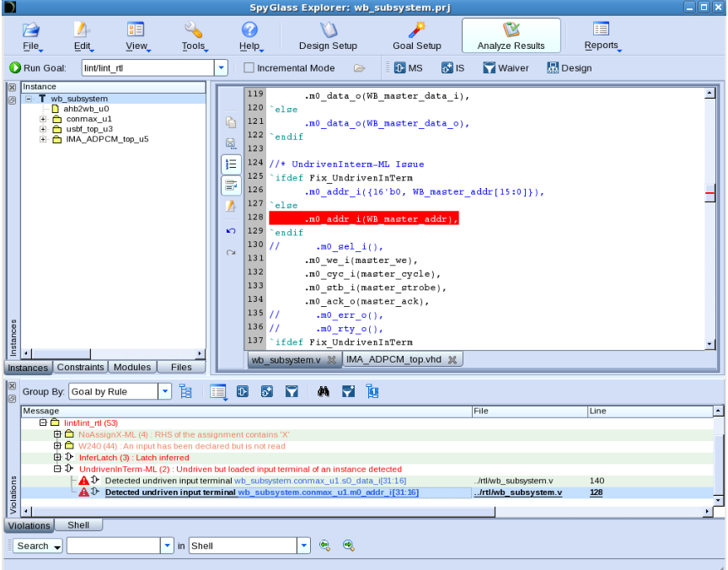Collapse the UndrivenInTerm-ML violation group
728x570 pixels.
pos(57,469)
